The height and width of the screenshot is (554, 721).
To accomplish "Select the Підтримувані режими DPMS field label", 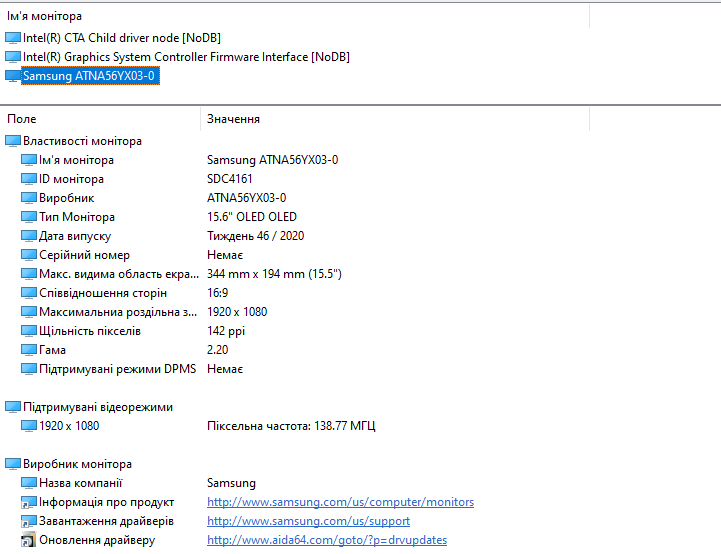I will tap(117, 369).
